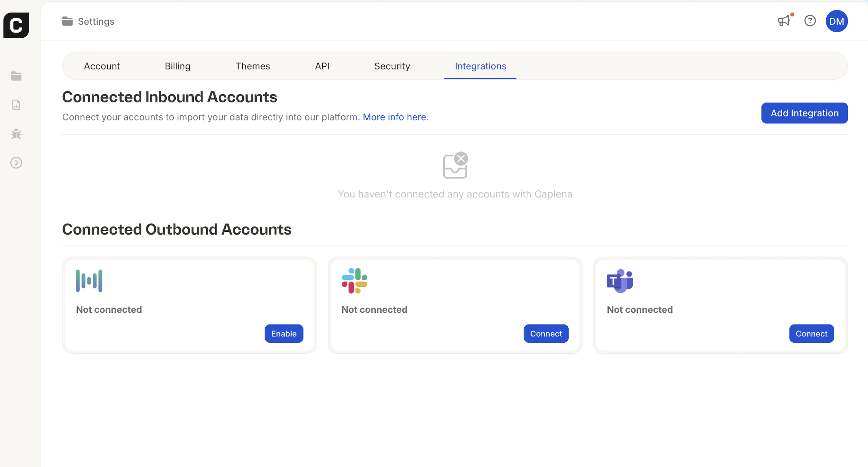Click the Caplena logo icon
The width and height of the screenshot is (868, 467).
pyautogui.click(x=16, y=25)
